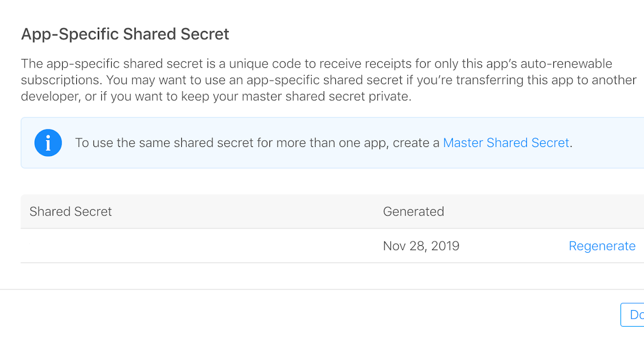Click the Generated column header

pos(413,211)
